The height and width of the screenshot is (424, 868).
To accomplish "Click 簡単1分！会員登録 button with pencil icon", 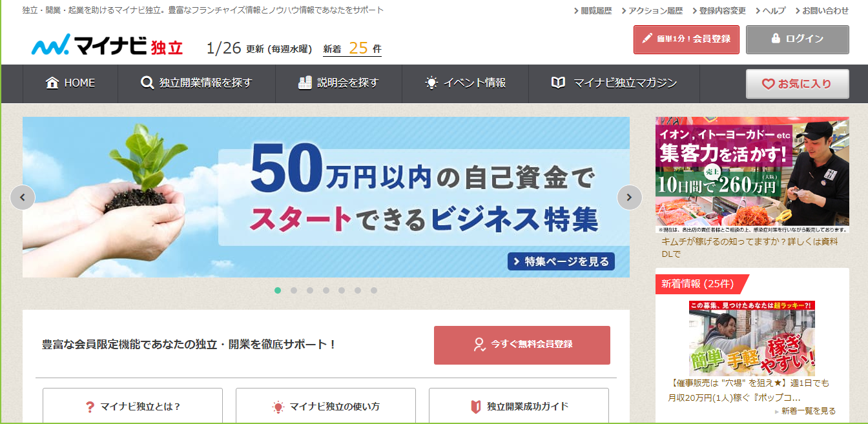I will click(686, 39).
